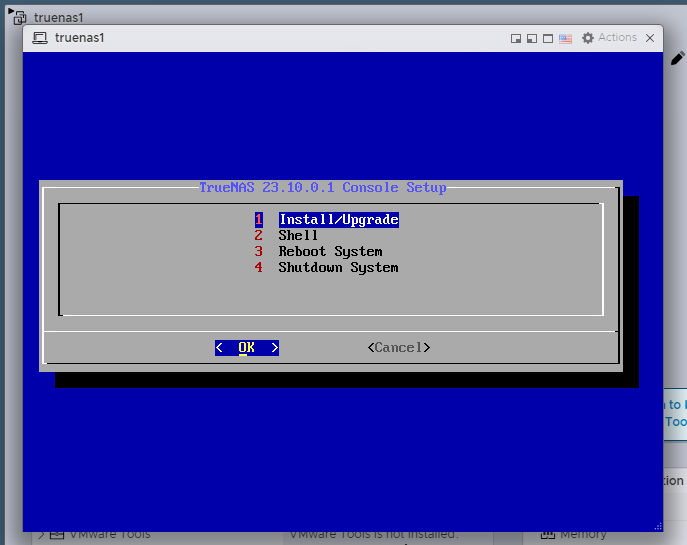The width and height of the screenshot is (687, 545).
Task: Click the truenas1 console title text
Action: coord(80,38)
